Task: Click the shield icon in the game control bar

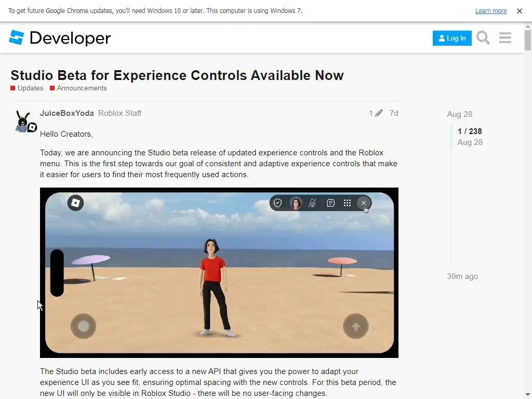Action: [277, 203]
